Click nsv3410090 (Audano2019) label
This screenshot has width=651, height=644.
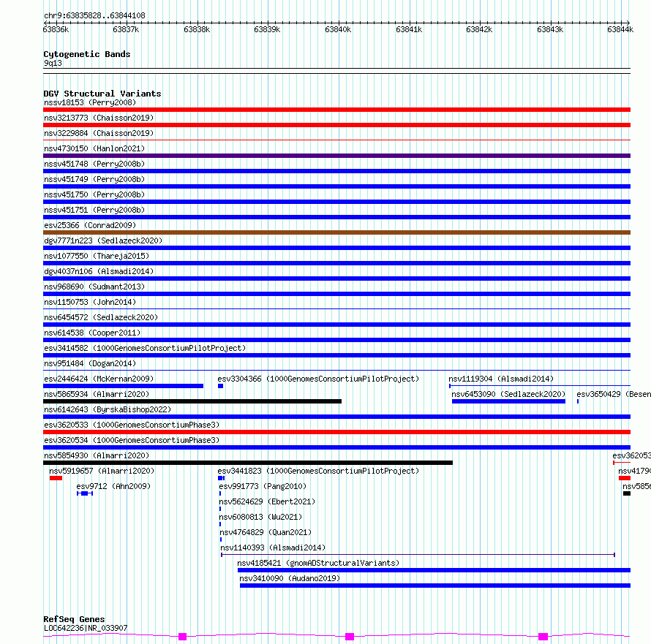click(290, 578)
